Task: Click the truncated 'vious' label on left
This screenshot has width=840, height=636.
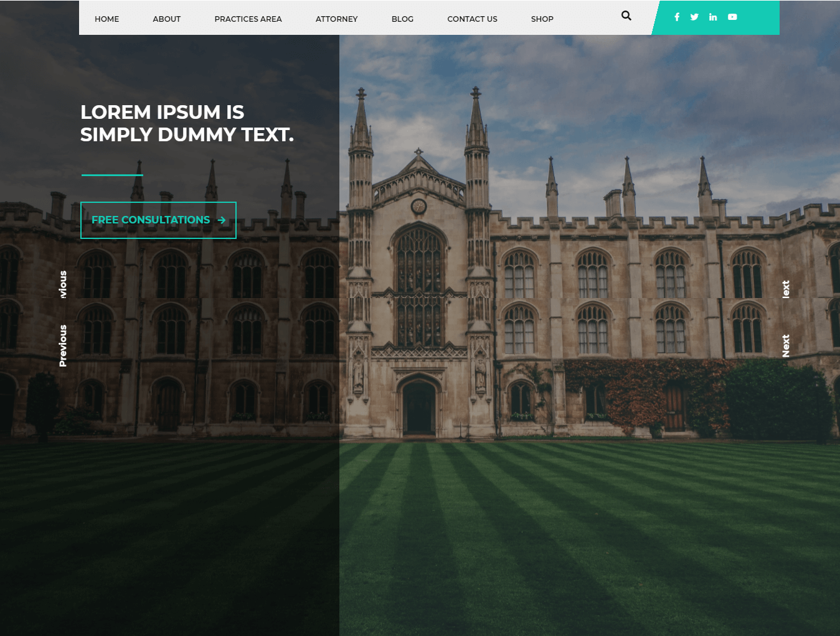Action: 63,284
